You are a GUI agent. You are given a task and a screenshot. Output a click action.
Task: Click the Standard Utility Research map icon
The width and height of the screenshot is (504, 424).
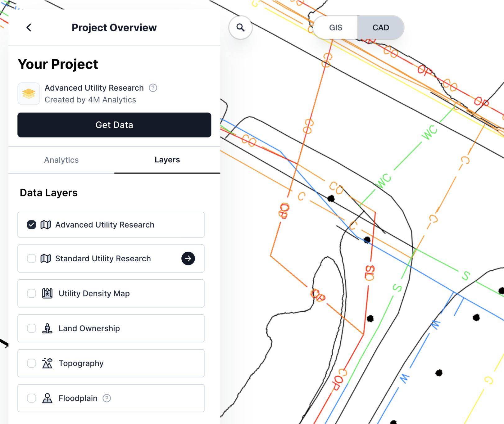[45, 259]
